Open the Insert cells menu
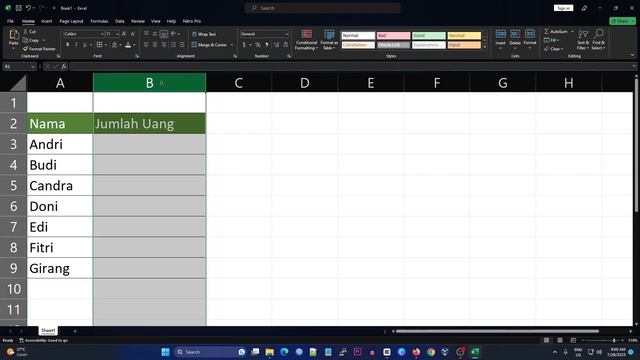Screen dimensions: 640x360 (x=500, y=39)
